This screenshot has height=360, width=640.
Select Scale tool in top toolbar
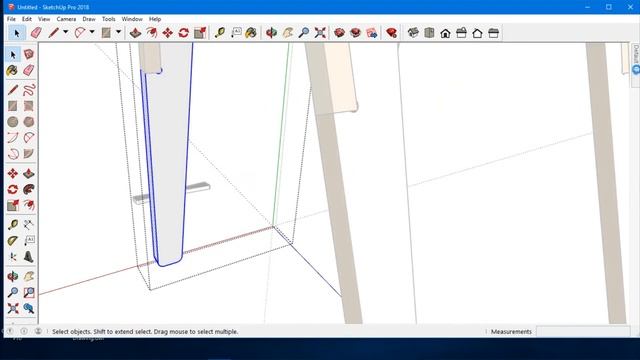click(x=200, y=33)
